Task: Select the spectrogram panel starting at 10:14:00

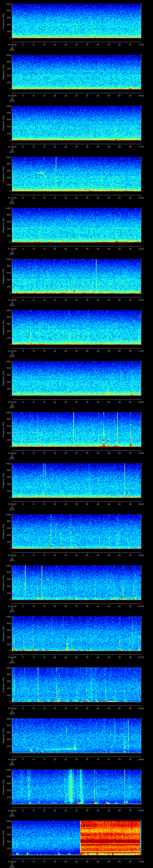Action: tap(76, 21)
